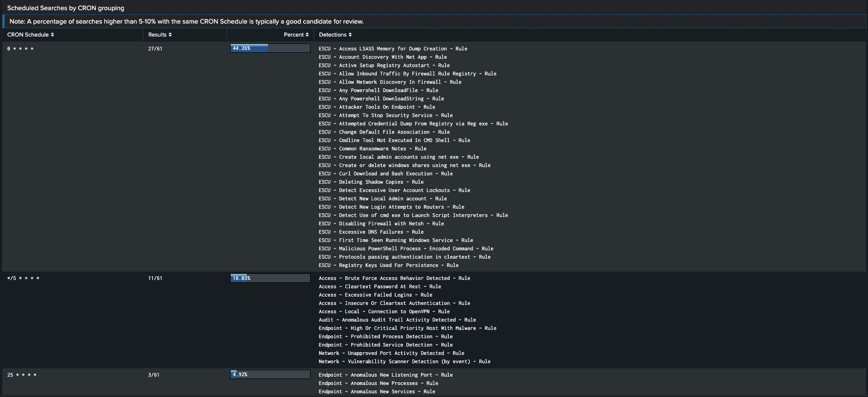868x397 pixels.
Task: Select 'ESCU - Change Default File Association - Rule'
Action: point(384,132)
